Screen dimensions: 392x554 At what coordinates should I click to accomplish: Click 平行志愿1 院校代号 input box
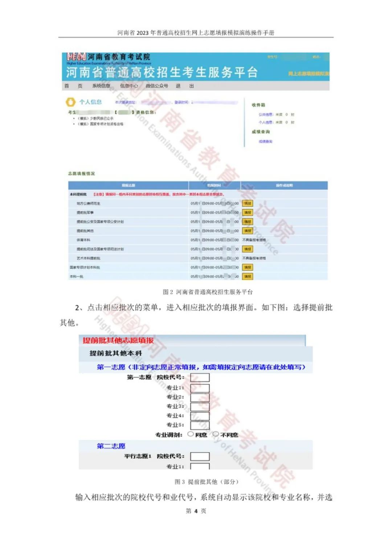[200, 456]
